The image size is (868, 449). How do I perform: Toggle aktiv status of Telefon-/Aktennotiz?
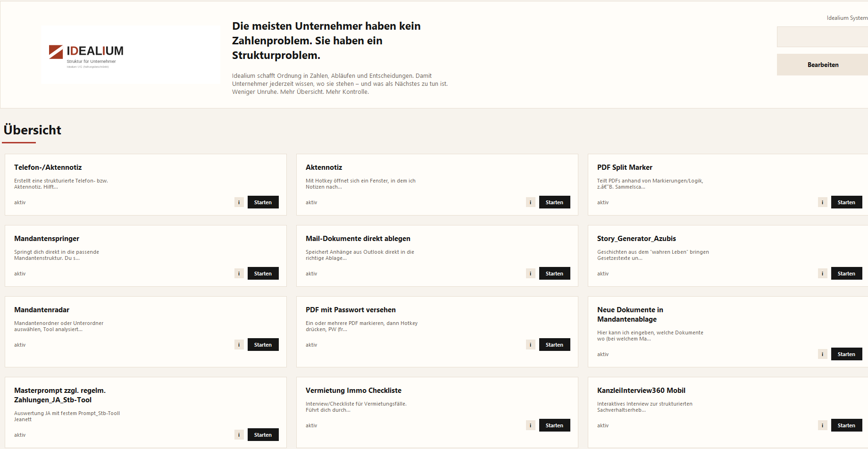click(19, 202)
